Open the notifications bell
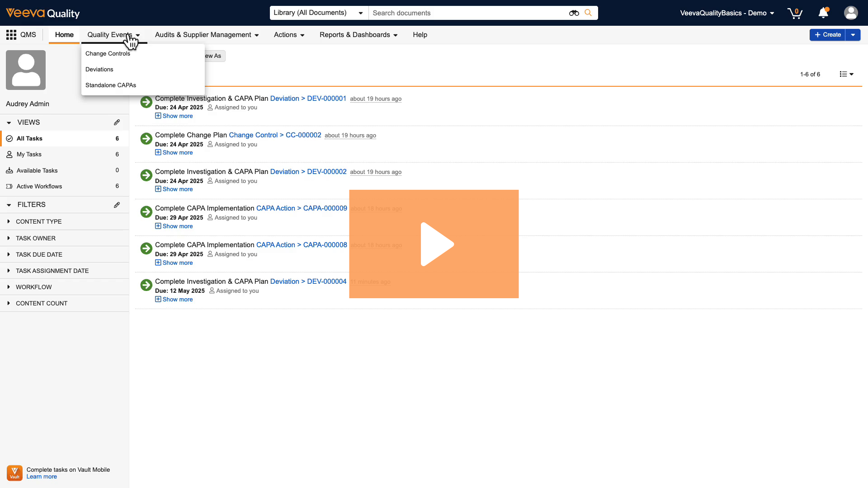Image resolution: width=868 pixels, height=488 pixels. (823, 13)
